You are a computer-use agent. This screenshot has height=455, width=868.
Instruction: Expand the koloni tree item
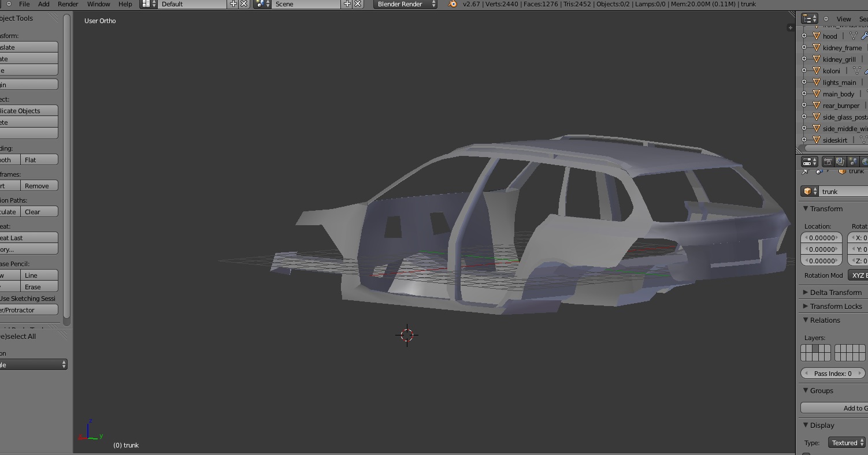click(x=804, y=70)
